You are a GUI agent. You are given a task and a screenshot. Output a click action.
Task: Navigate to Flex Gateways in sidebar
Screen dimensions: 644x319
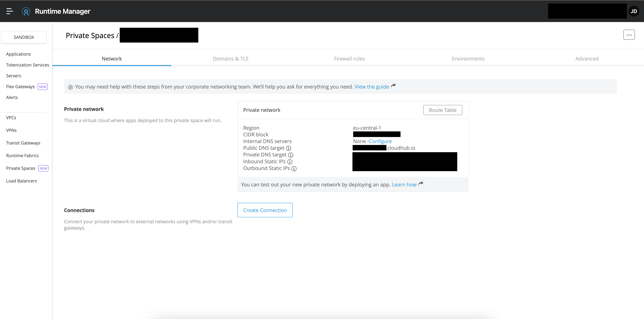click(20, 87)
